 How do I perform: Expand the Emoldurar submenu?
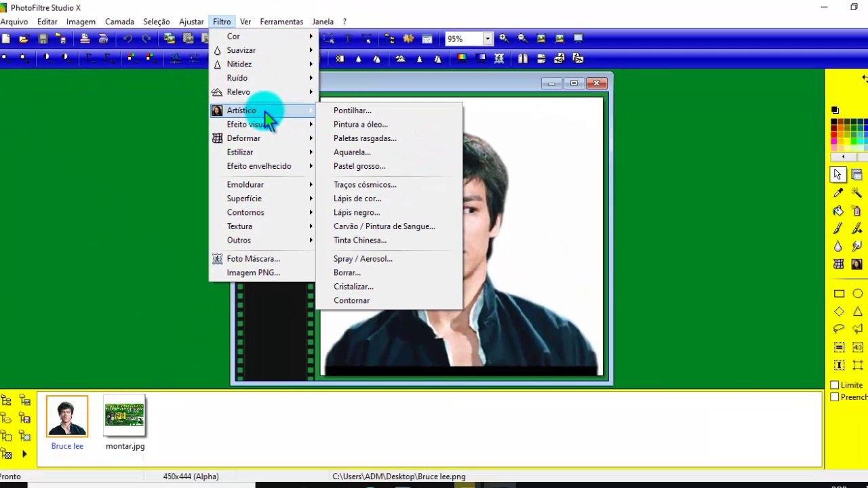click(x=264, y=184)
